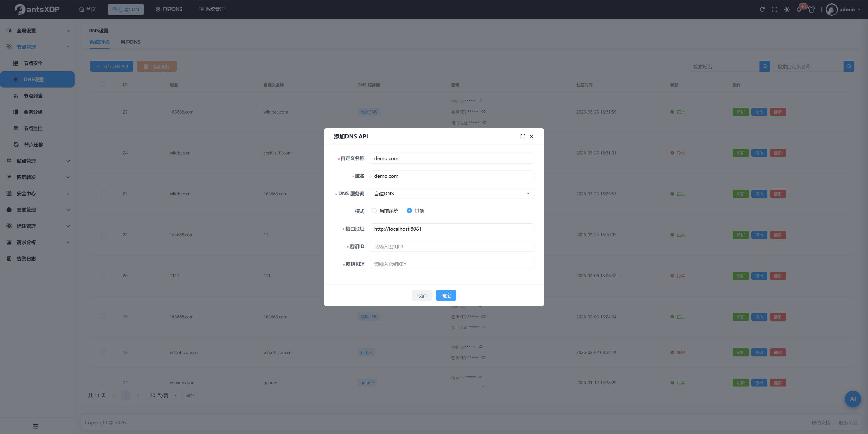Open the DNS 服务商 dropdown
Image resolution: width=868 pixels, height=434 pixels.
click(452, 194)
